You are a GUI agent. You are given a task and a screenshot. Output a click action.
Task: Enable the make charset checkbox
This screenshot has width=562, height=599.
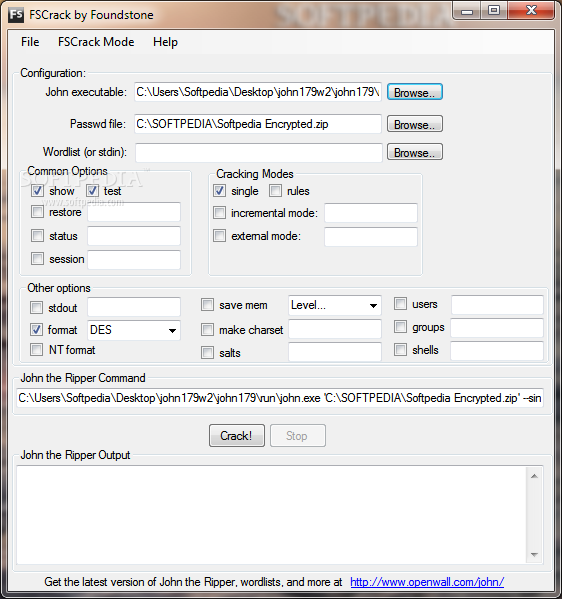coord(207,329)
